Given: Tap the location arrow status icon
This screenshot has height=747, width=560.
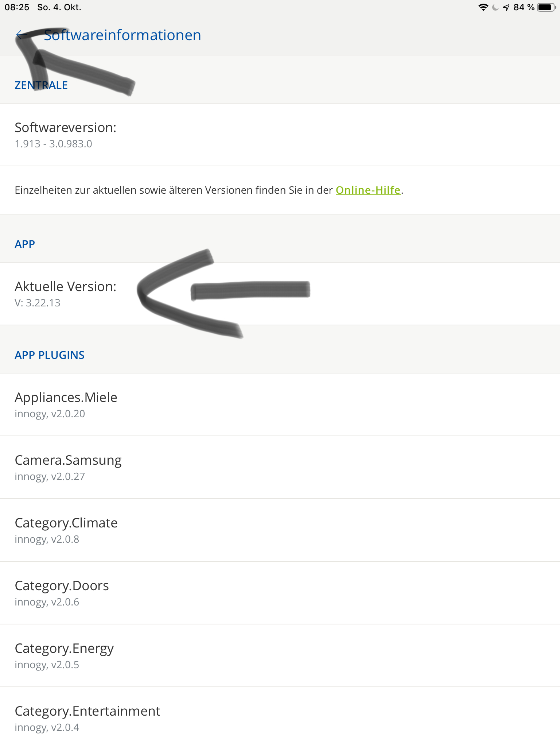Looking at the screenshot, I should pos(506,7).
